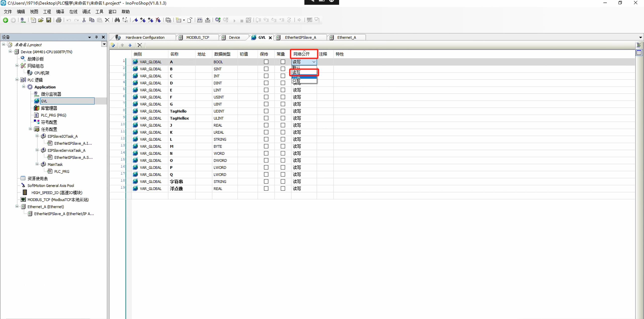Click the Find binoculars icon
Image resolution: width=644 pixels, height=319 pixels.
click(x=117, y=20)
